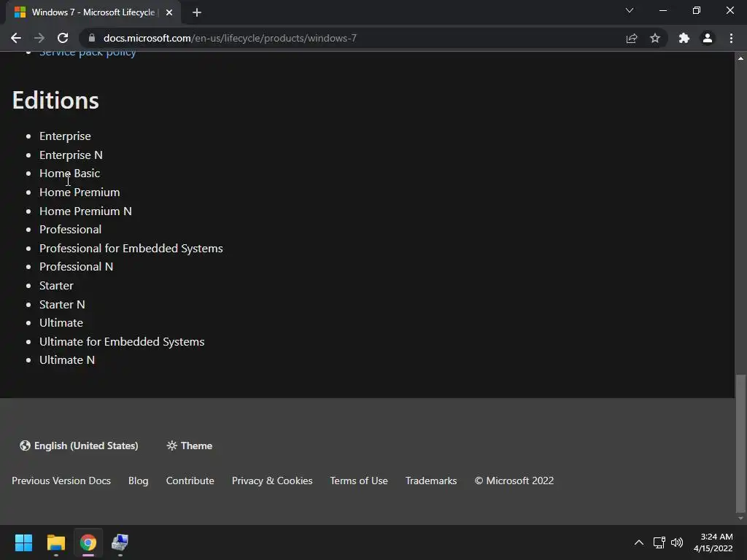Open the Service pack policy link
The width and height of the screenshot is (747, 560).
click(x=88, y=52)
